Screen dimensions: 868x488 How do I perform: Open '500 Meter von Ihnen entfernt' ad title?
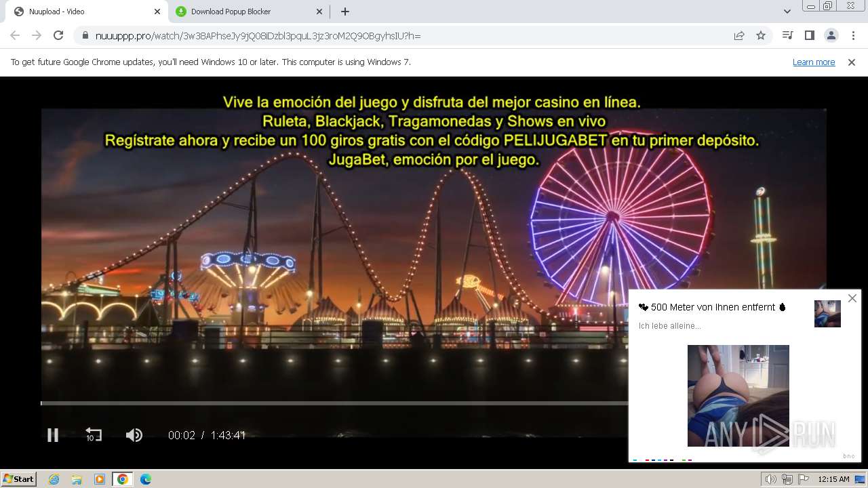712,307
